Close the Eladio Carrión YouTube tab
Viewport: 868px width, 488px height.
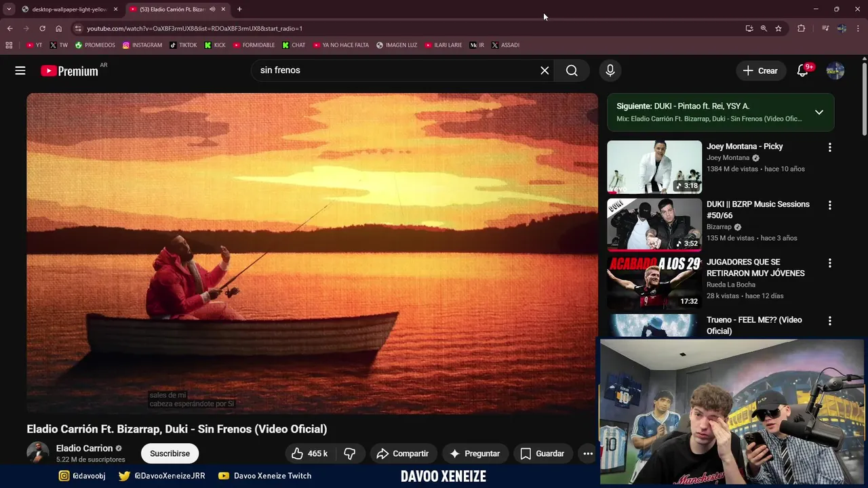[x=223, y=9]
